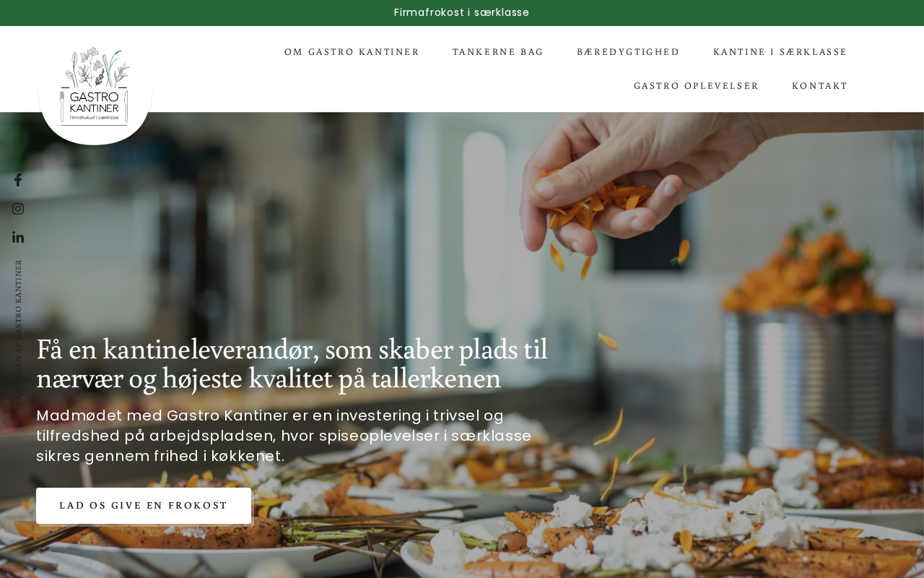
Task: Click the Lad os give en frokost button
Action: tap(144, 506)
